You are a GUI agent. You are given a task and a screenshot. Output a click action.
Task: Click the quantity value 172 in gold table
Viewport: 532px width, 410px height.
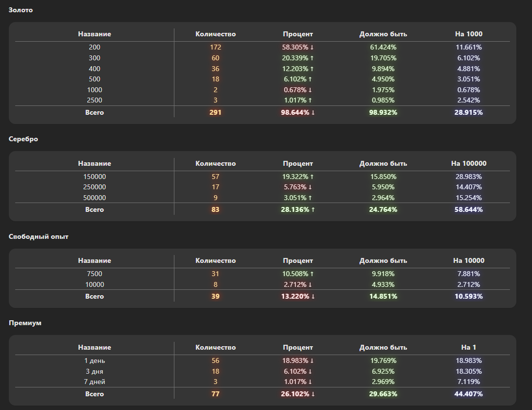pos(216,47)
